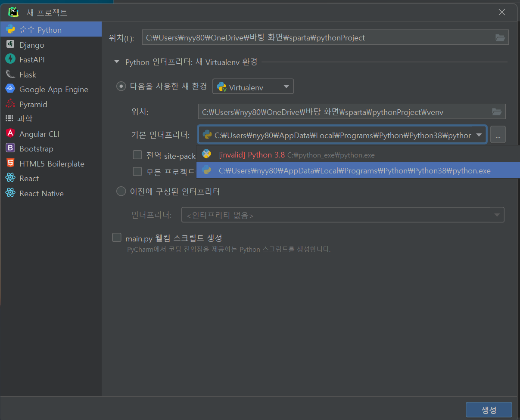520x420 pixels.
Task: Open interpreter browse '...' button
Action: (498, 135)
